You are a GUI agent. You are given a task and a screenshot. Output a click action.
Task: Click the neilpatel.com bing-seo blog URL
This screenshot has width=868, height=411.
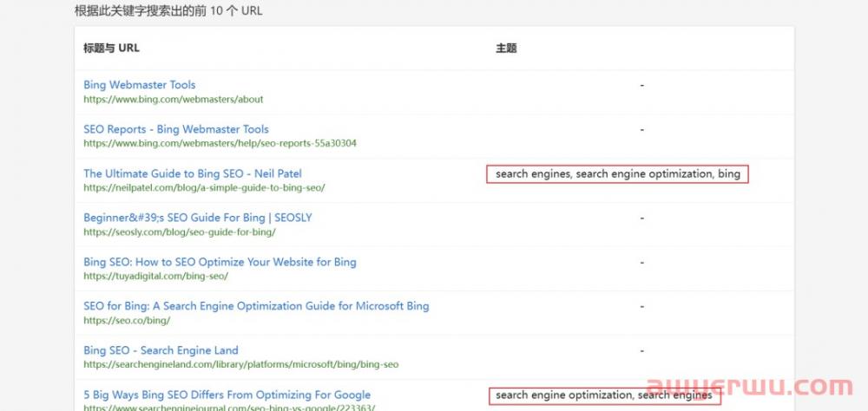point(204,188)
